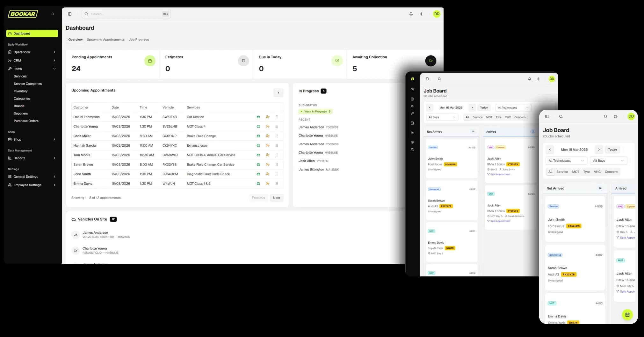Expand the All Bays dropdown
The width and height of the screenshot is (644, 337).
tap(608, 160)
